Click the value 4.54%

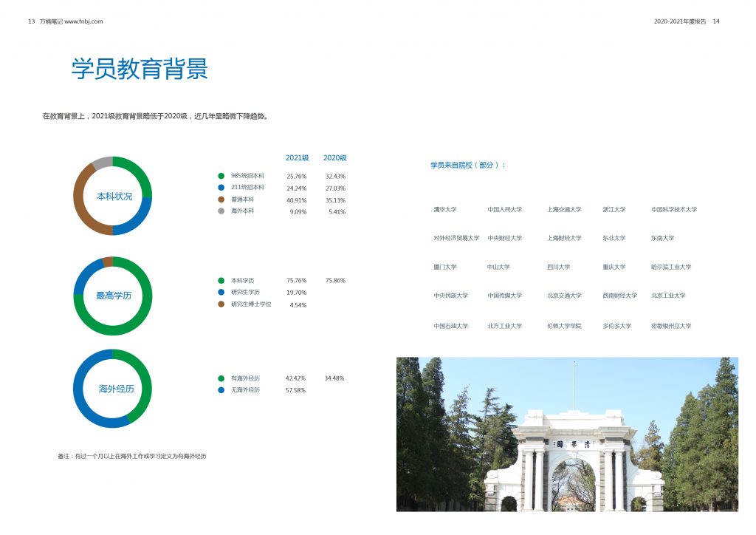tap(298, 305)
